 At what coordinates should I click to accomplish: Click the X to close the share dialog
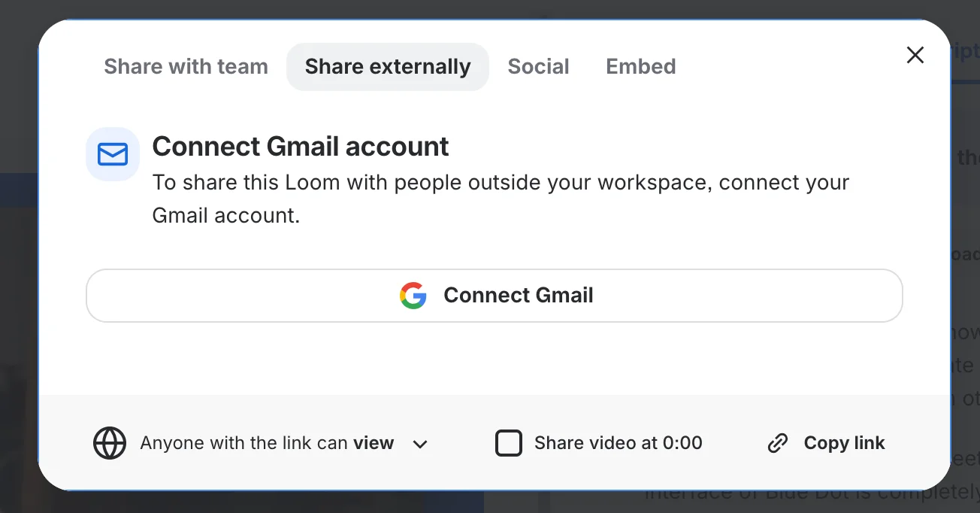coord(915,55)
